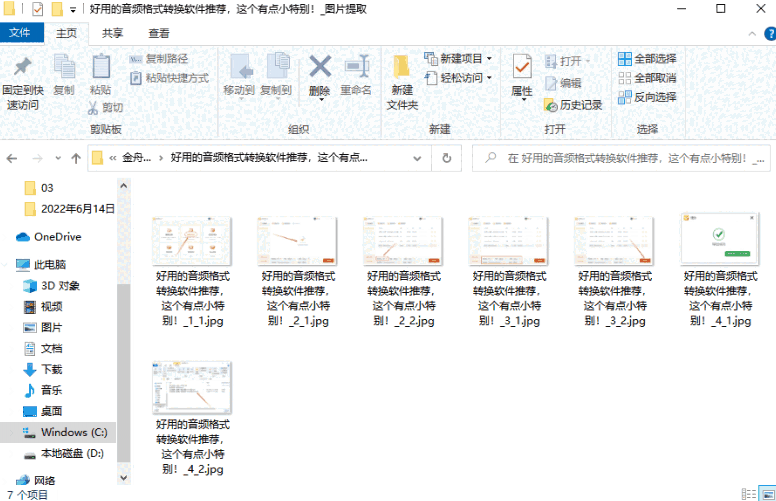Click the Copy ribbon icon
The image size is (776, 501).
coord(64,67)
